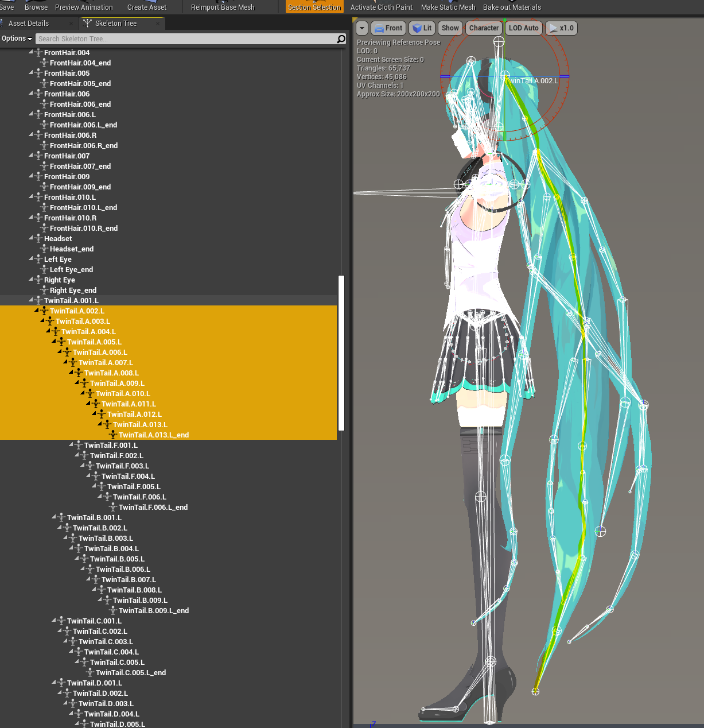Screen dimensions: 704x728
Task: Click bone icon of Right Eye row
Action: click(x=38, y=280)
